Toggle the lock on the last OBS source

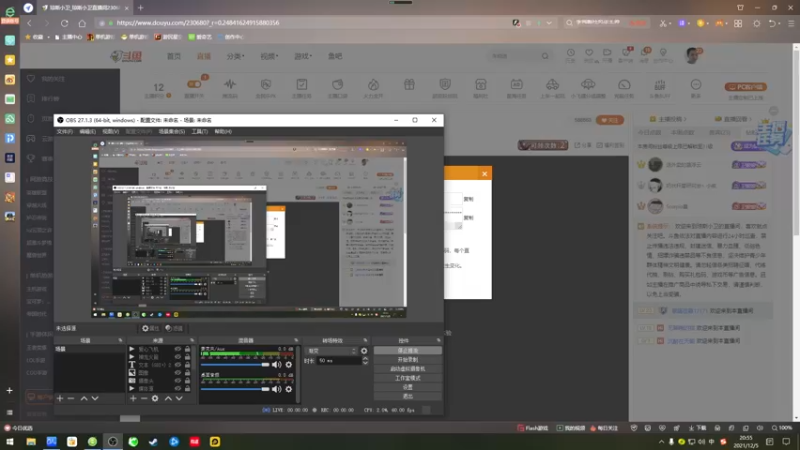187,388
